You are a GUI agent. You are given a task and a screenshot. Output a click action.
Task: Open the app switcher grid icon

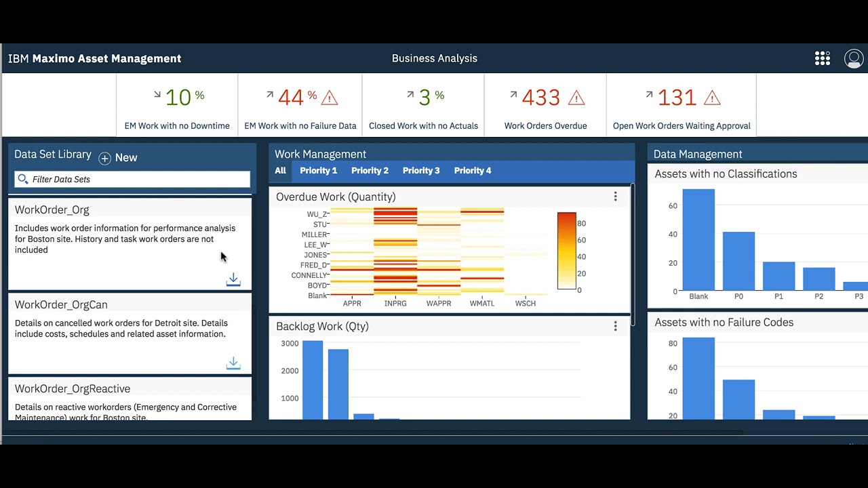click(823, 58)
